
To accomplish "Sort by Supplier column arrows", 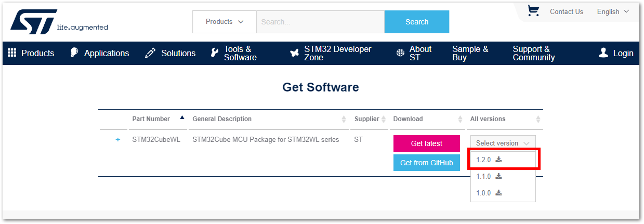I will pyautogui.click(x=384, y=120).
